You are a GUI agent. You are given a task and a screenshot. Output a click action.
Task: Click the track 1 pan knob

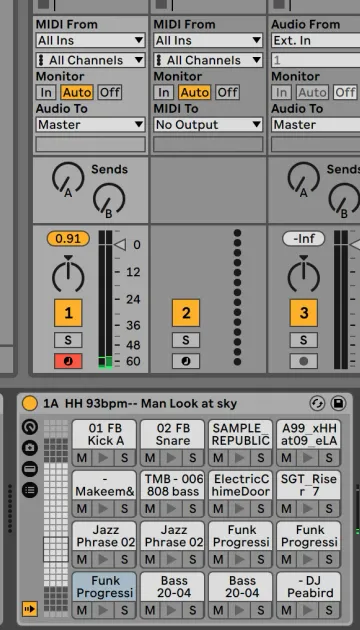[68, 276]
